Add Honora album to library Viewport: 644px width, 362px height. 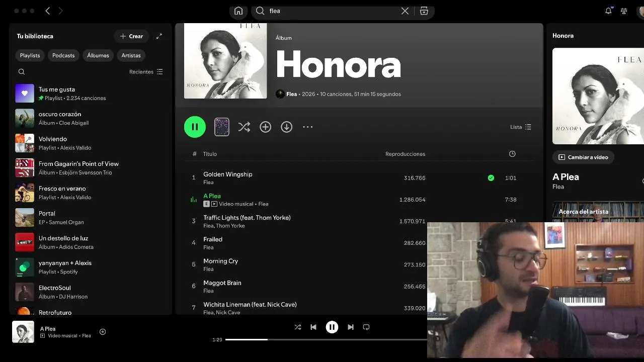pyautogui.click(x=265, y=127)
